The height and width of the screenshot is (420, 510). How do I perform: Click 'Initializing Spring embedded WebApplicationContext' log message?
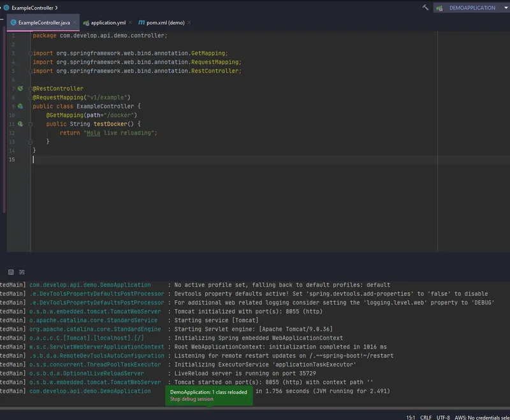[259, 338]
